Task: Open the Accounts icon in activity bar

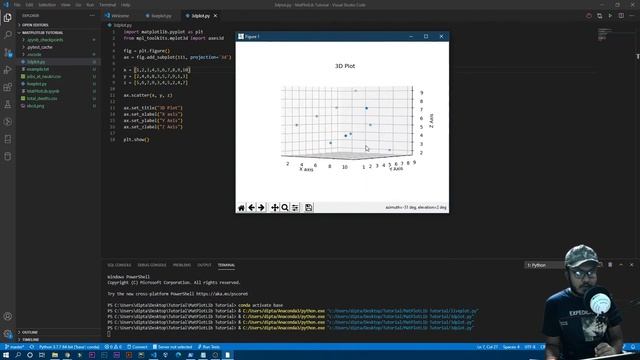Action: (8, 316)
